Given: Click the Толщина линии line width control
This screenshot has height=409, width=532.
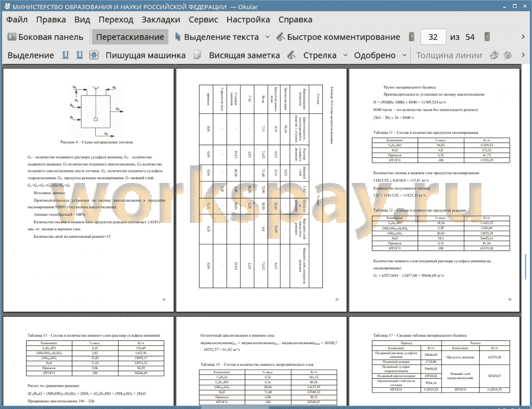Looking at the screenshot, I should [449, 55].
